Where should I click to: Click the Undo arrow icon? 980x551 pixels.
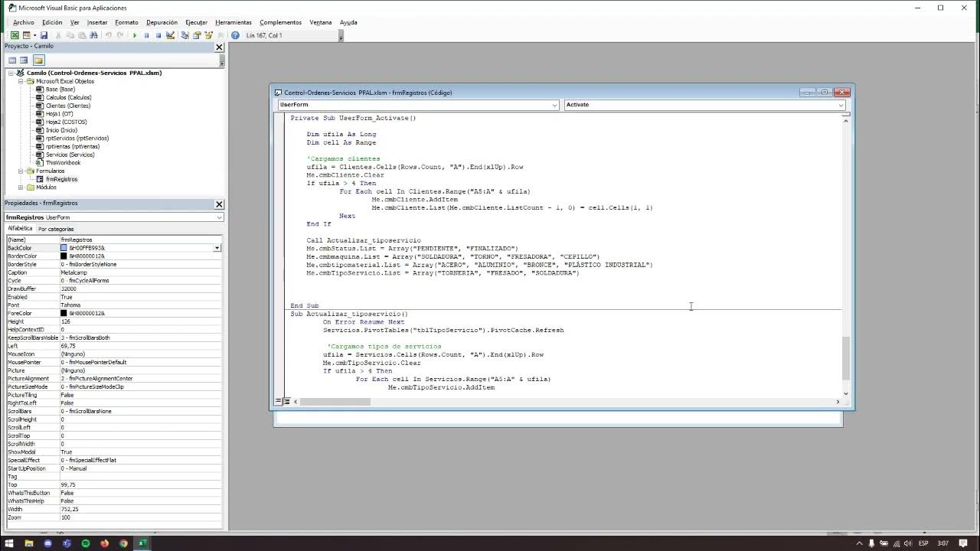[x=108, y=35]
